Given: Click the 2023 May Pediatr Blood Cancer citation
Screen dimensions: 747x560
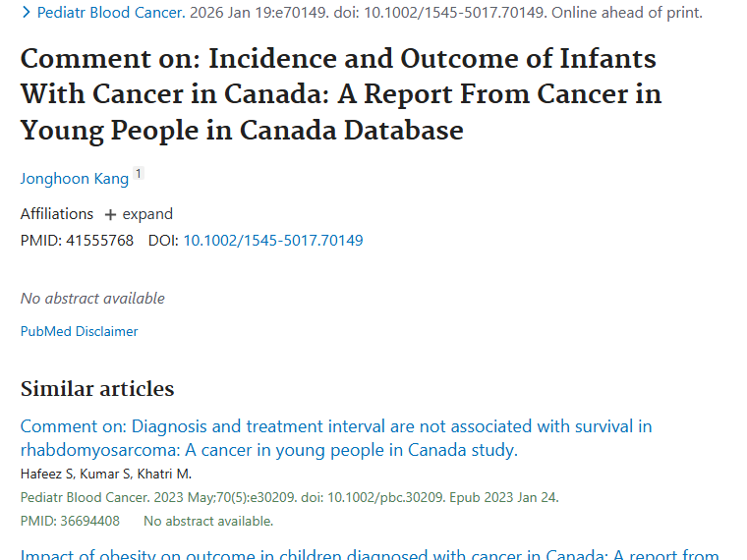Looking at the screenshot, I should tap(289, 497).
